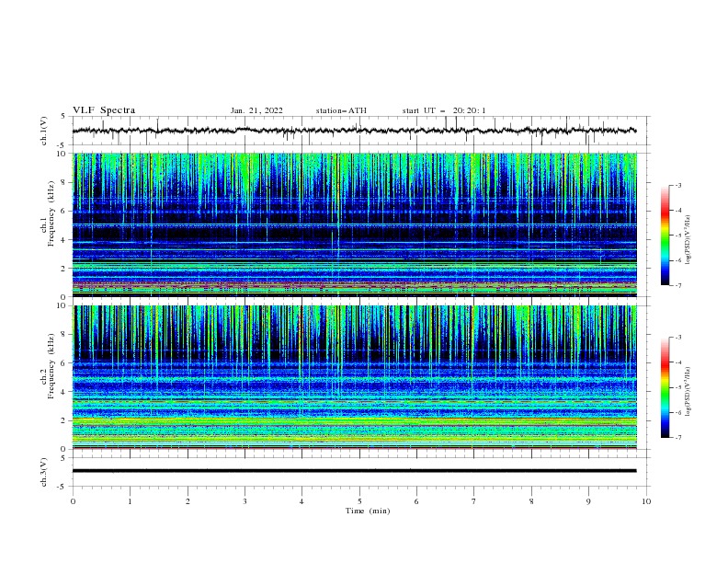Image resolution: width=728 pixels, height=563 pixels.
Task: Click the "-3" label on ch.1 color scale
Action: click(x=677, y=185)
